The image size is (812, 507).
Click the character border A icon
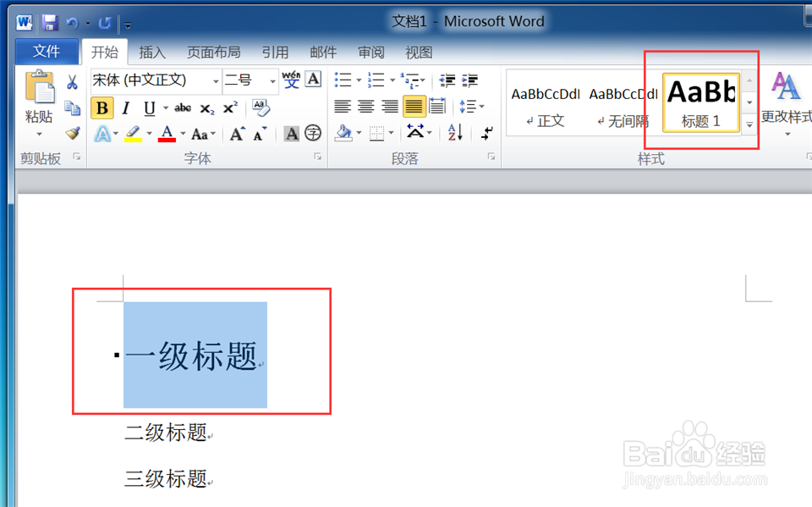[313, 80]
